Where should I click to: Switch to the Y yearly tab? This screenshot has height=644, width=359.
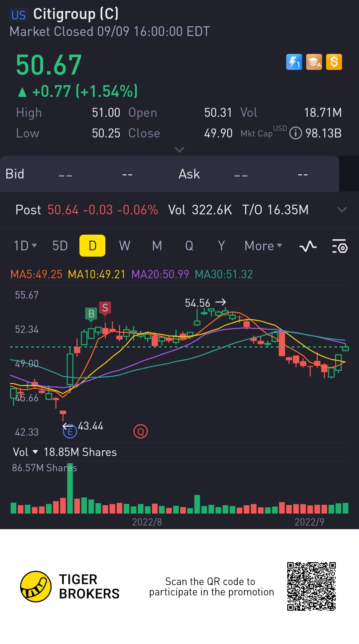221,246
